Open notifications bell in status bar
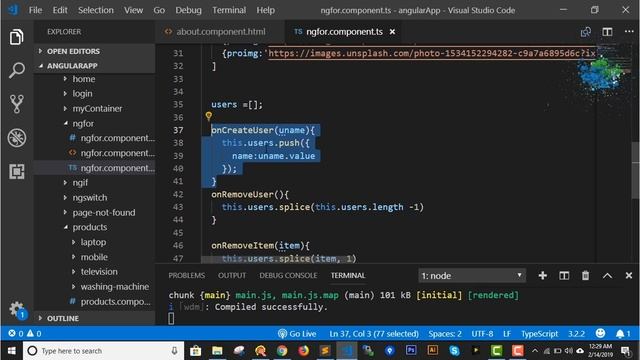This screenshot has width=640, height=360. point(623,333)
